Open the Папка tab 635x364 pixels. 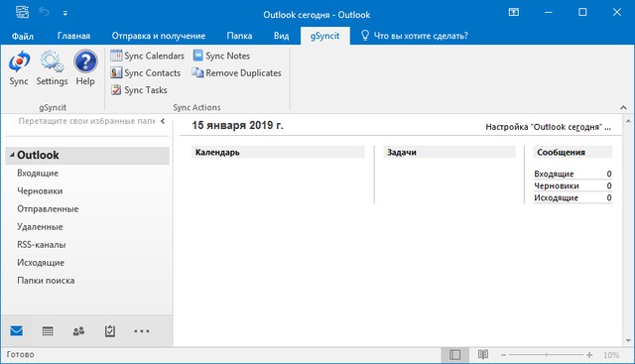pos(239,36)
